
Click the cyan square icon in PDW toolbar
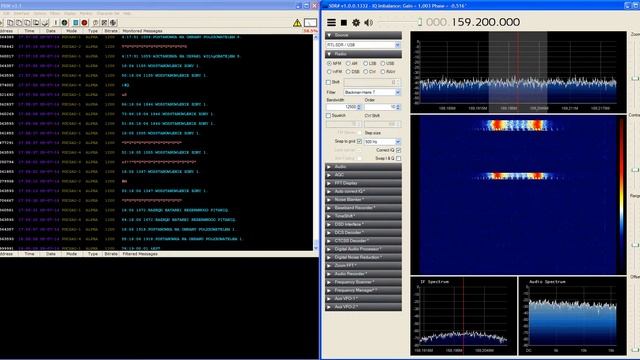click(x=76, y=23)
